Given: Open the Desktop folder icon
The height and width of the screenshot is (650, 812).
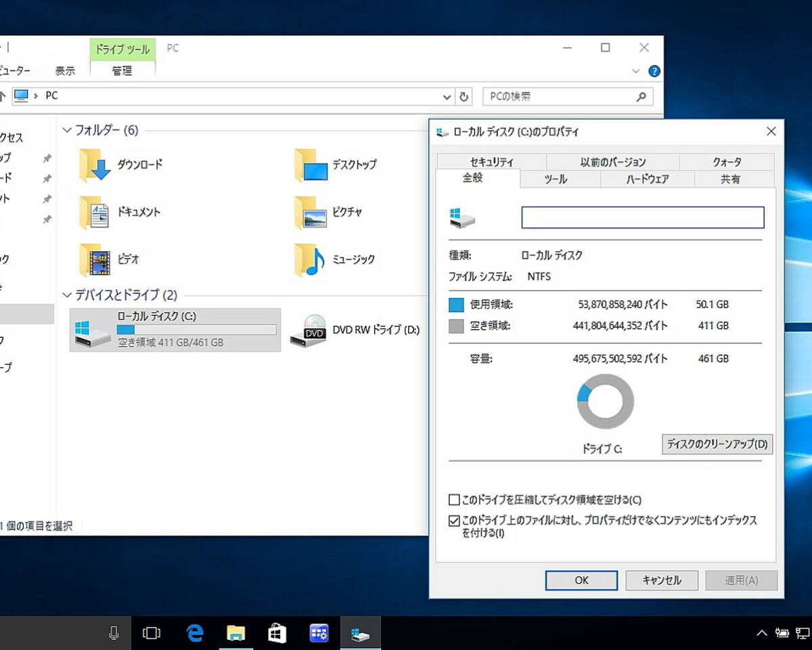Looking at the screenshot, I should [310, 165].
